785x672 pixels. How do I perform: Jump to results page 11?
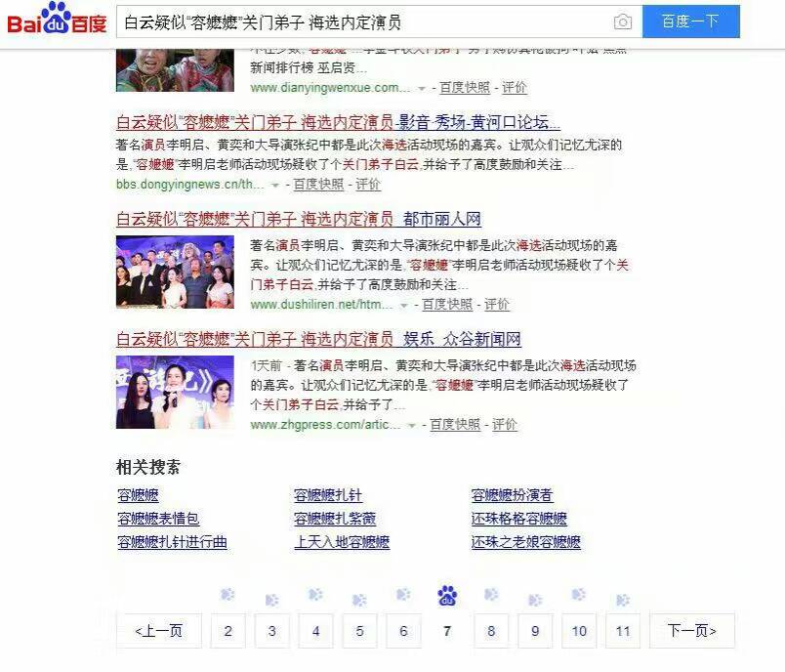click(623, 631)
